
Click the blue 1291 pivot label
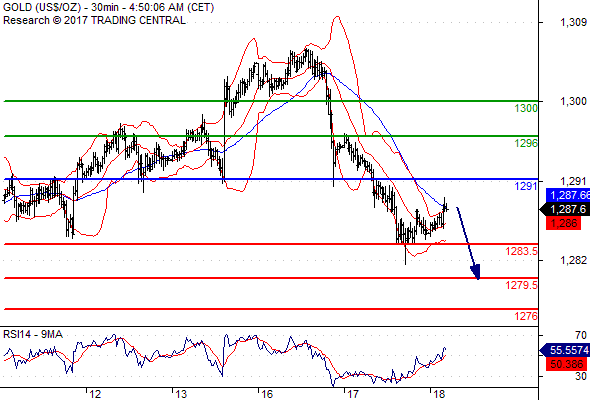click(x=526, y=186)
